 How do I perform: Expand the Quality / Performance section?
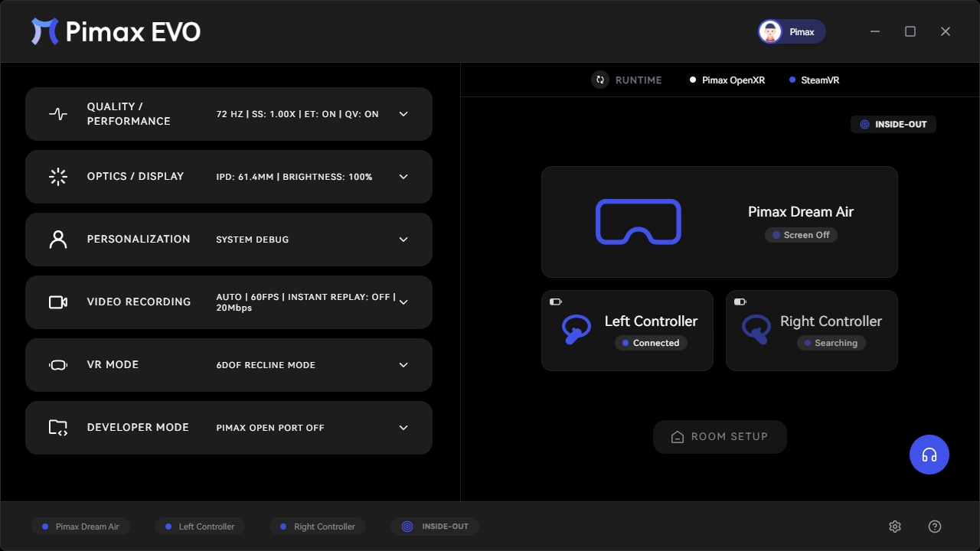pos(403,114)
